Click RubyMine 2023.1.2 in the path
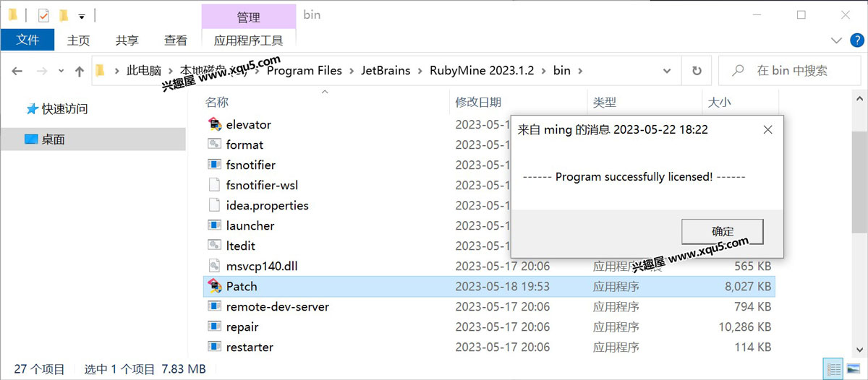Screen dimensions: 868x380 (x=482, y=71)
